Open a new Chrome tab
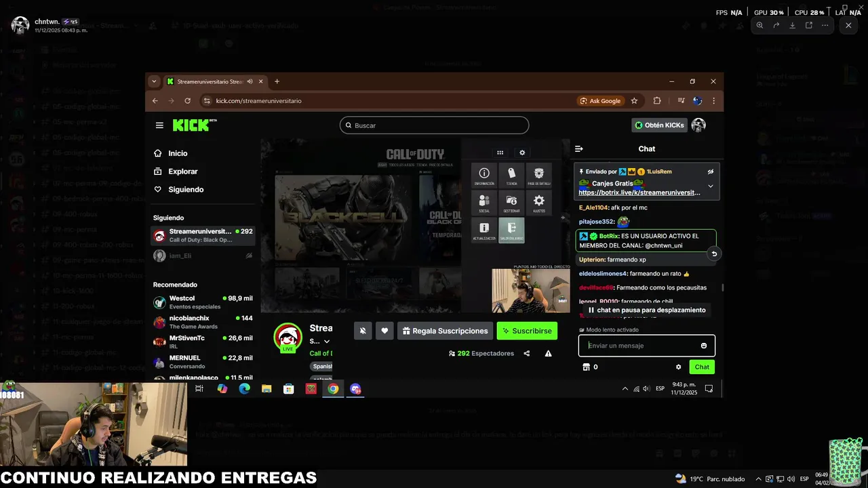 click(x=277, y=81)
